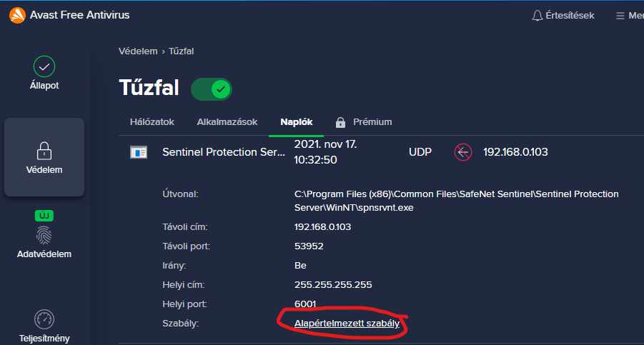Select the Naplók tab
The height and width of the screenshot is (345, 644).
pyautogui.click(x=297, y=122)
